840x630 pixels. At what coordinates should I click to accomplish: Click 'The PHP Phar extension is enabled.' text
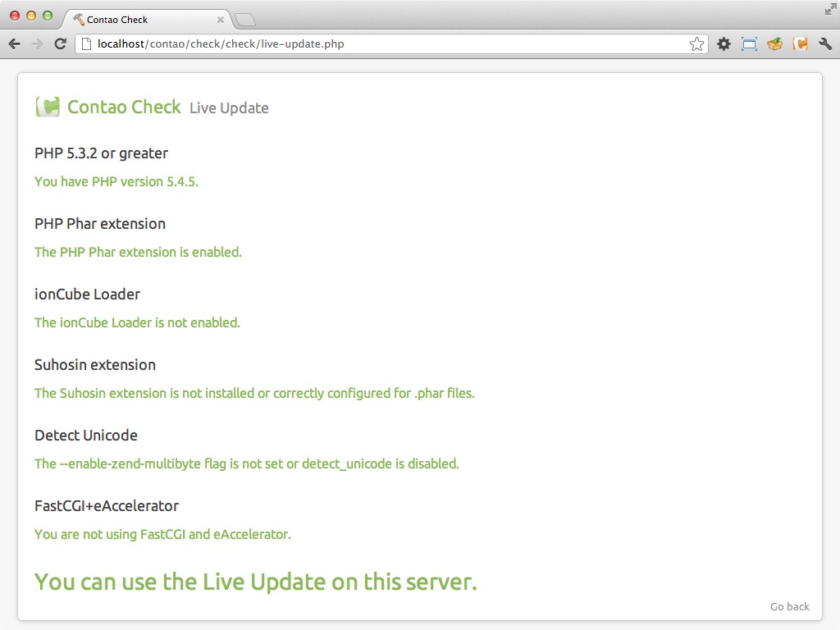138,252
